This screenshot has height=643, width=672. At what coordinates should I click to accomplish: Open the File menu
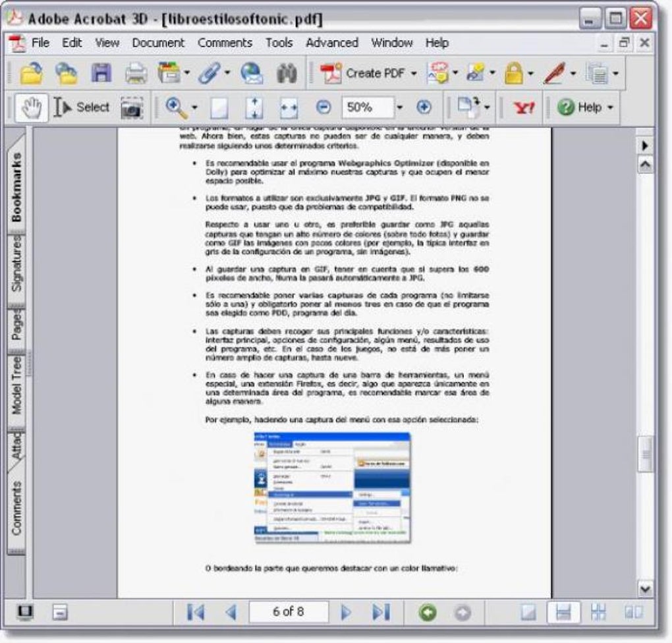click(x=40, y=43)
